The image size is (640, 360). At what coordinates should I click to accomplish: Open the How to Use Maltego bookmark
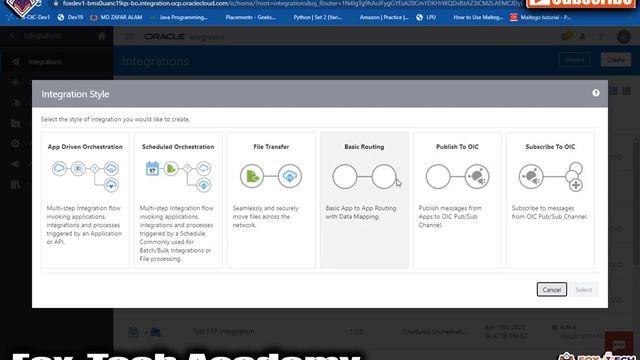pyautogui.click(x=478, y=18)
